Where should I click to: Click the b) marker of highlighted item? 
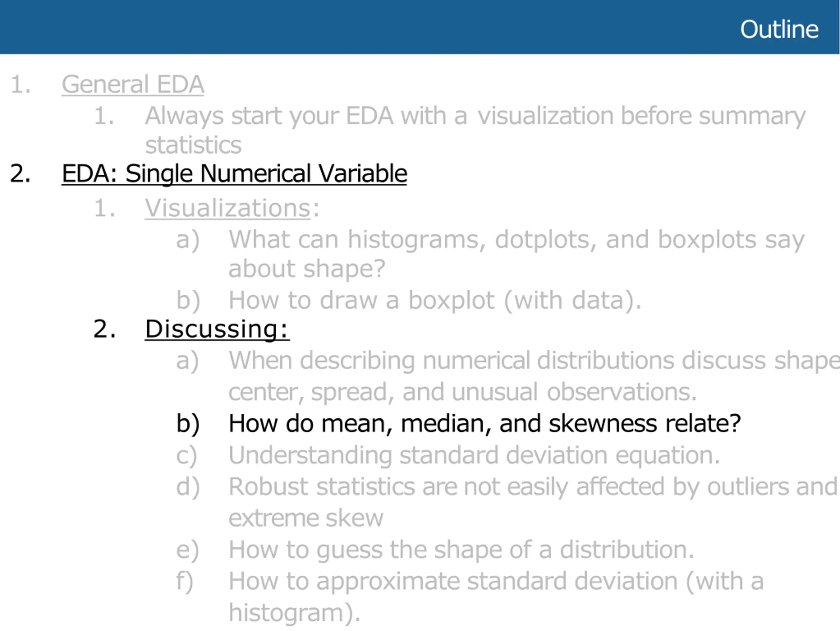(188, 424)
